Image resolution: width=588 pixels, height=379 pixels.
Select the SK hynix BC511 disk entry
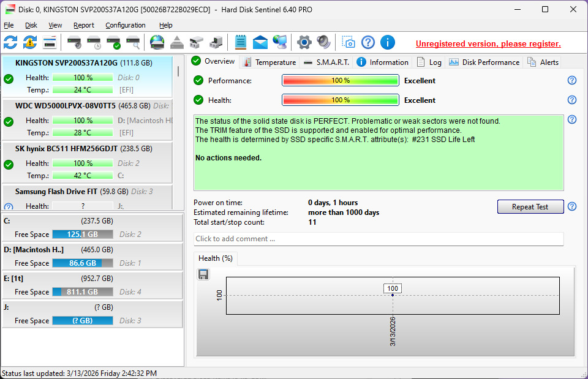(88, 162)
